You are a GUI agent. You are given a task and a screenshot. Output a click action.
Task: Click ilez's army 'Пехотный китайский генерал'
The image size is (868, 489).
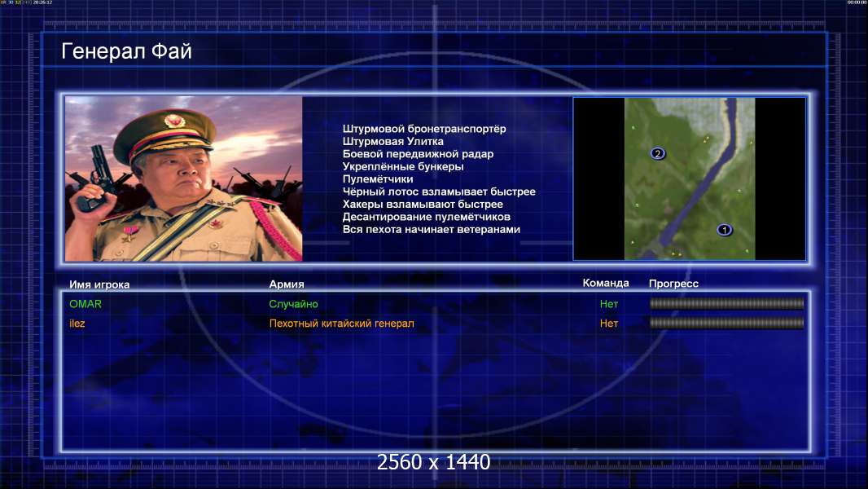[341, 324]
